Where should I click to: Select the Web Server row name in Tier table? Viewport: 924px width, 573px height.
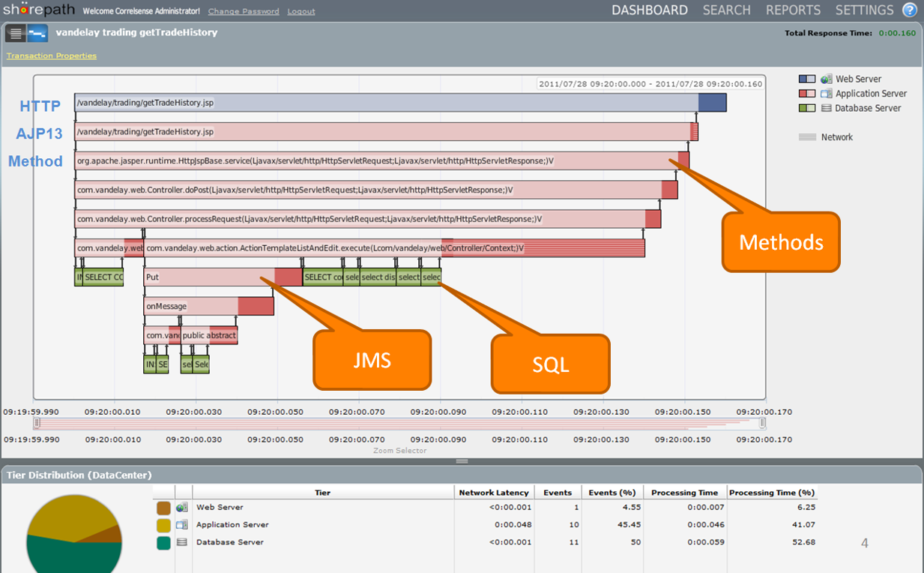[x=220, y=508]
